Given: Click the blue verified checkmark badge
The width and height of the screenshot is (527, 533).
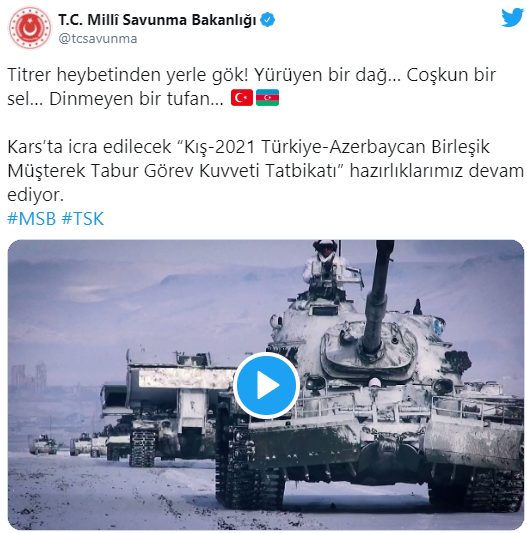Looking at the screenshot, I should [268, 20].
